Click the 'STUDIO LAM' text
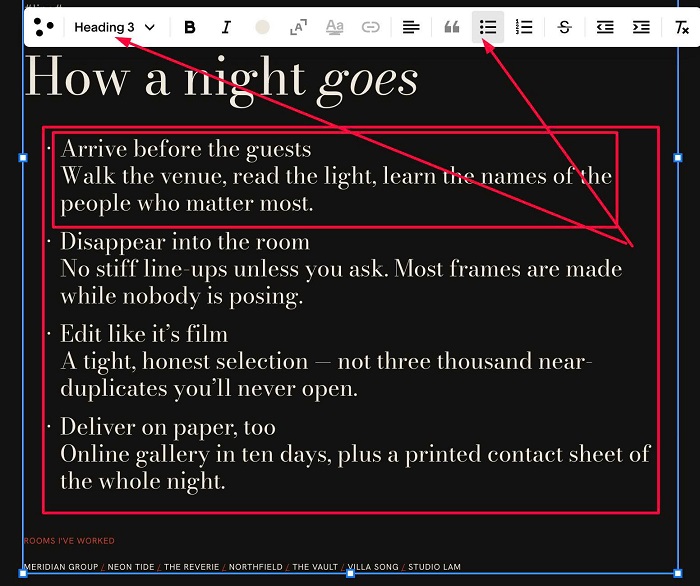Viewport: 700px width, 586px height. point(434,567)
